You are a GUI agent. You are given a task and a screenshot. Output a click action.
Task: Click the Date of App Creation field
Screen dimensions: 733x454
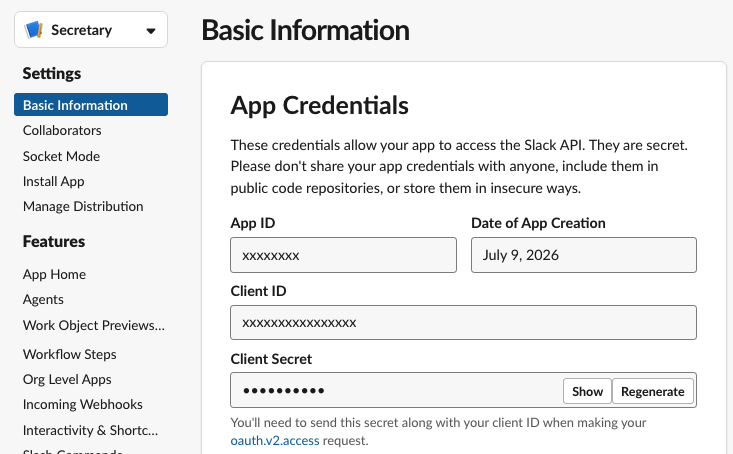tap(583, 255)
